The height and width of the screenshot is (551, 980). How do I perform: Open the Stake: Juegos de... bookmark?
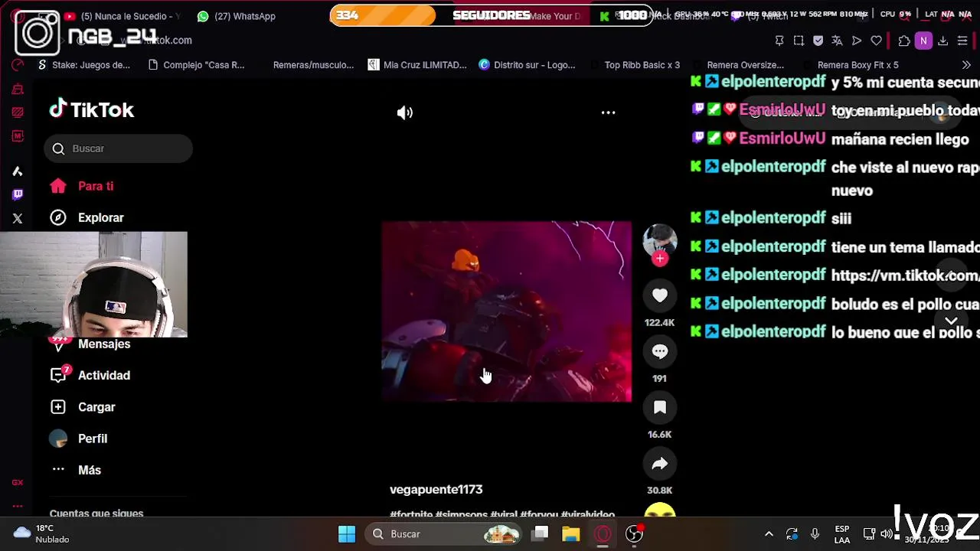(83, 65)
